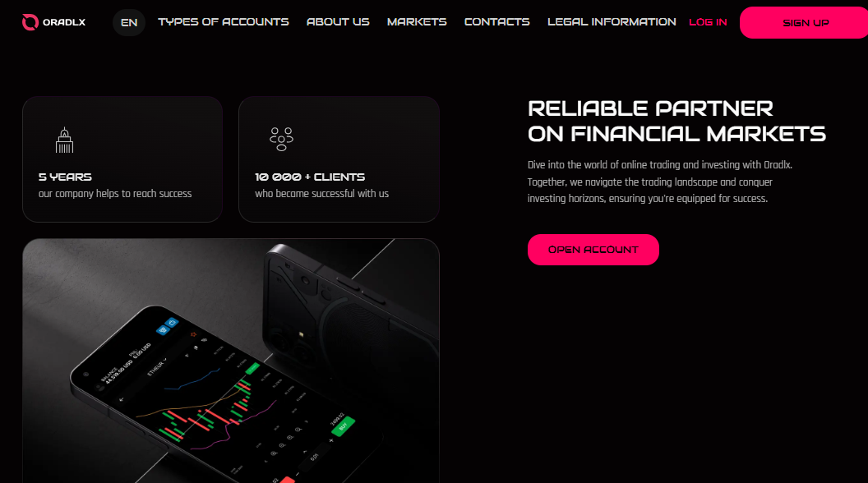Click the Sign Up button
This screenshot has width=868, height=483.
point(804,23)
